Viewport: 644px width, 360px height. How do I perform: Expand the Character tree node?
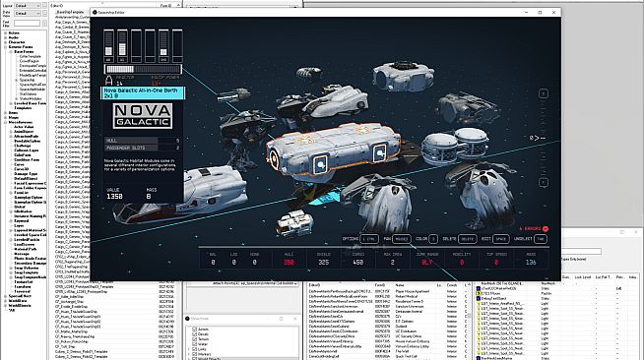pos(5,42)
